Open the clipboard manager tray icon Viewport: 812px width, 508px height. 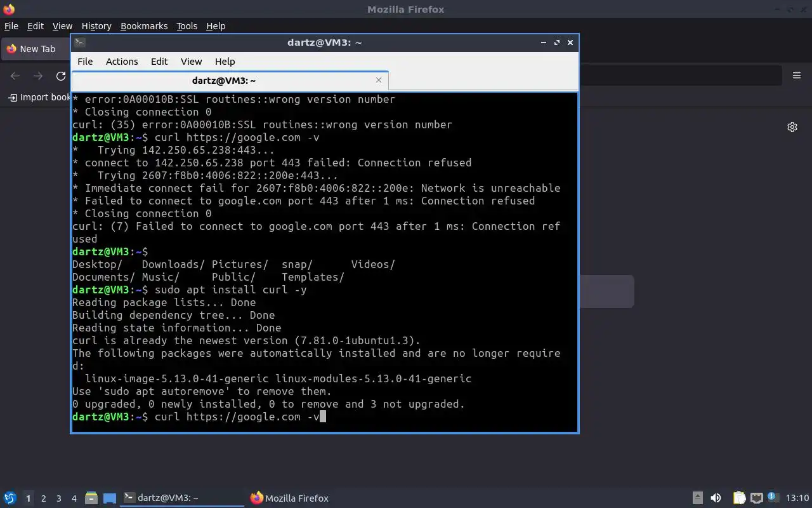(x=739, y=498)
